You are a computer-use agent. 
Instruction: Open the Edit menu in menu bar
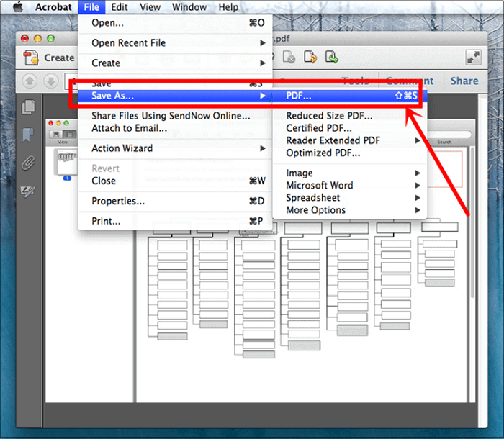[x=119, y=7]
